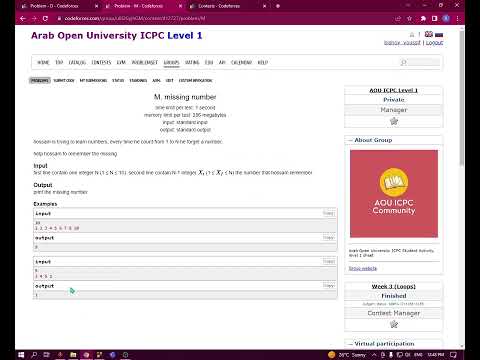Image resolution: width=480 pixels, height=360 pixels.
Task: Open the HELP menu item
Action: point(263,62)
